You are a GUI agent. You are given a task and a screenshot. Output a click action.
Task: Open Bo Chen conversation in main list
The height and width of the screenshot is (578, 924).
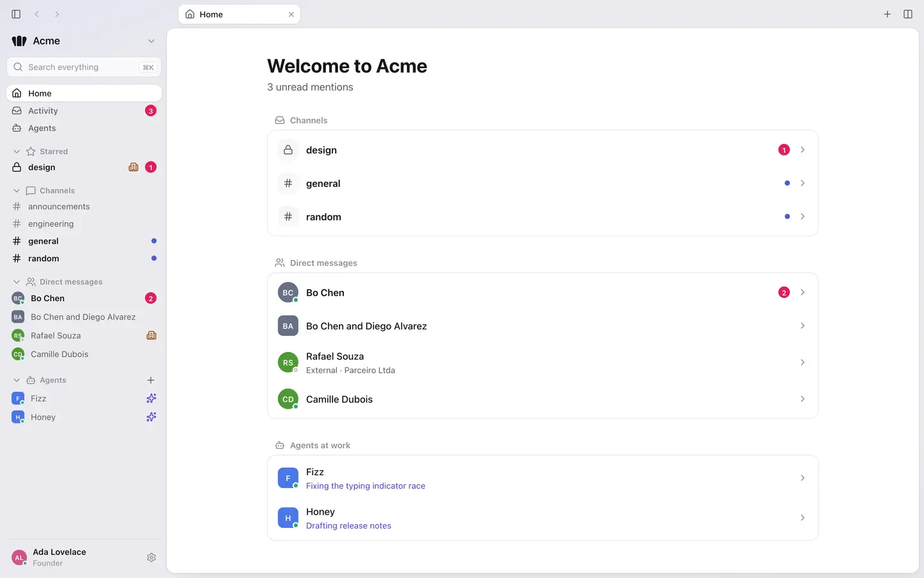[543, 292]
